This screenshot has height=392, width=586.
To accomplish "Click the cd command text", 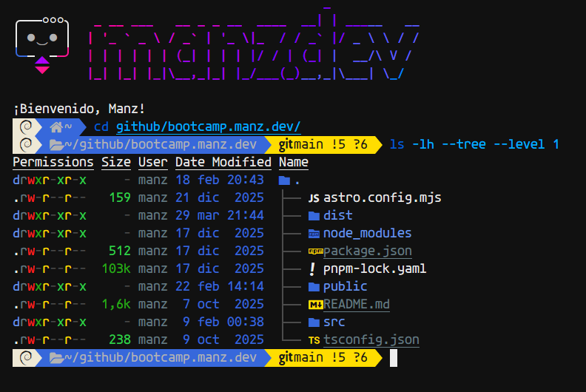I will point(101,127).
